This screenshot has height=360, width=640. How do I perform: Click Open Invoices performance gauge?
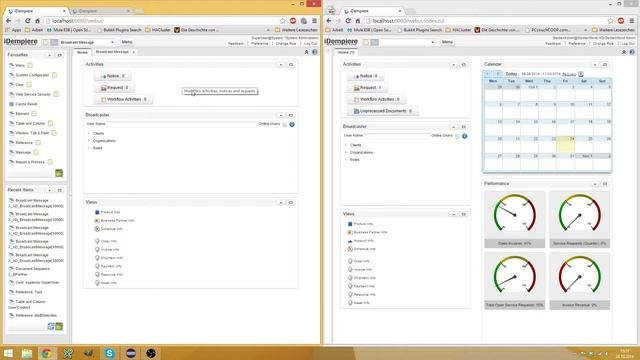pos(515,220)
